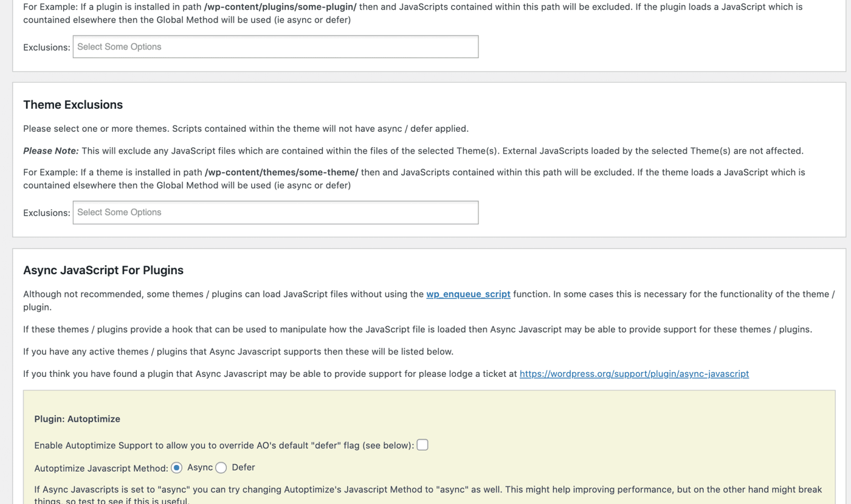Click inside the top Exclusions input field

tap(275, 46)
